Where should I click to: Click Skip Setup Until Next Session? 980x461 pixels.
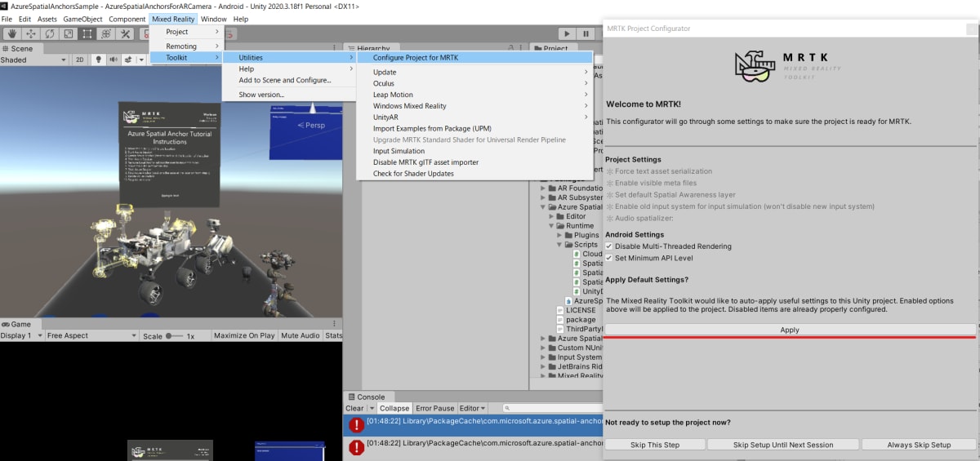tap(783, 445)
